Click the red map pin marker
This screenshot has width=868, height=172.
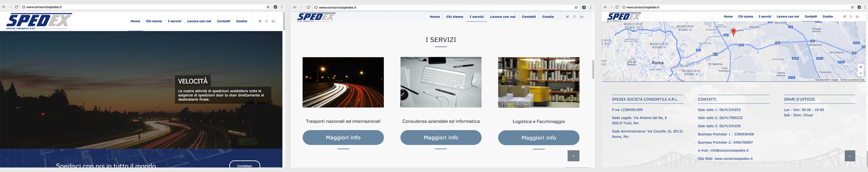tap(734, 32)
